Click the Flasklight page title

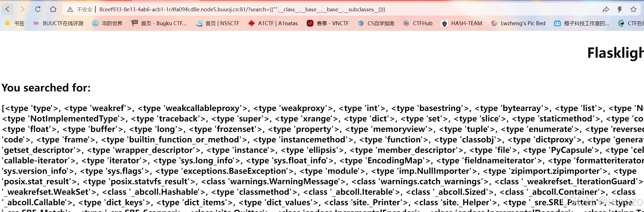pos(615,53)
